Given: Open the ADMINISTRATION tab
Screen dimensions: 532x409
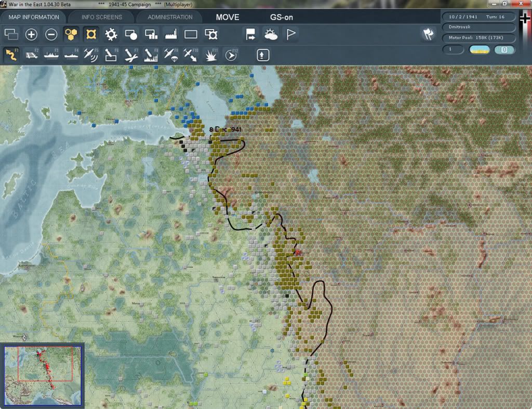Looking at the screenshot, I should 170,17.
